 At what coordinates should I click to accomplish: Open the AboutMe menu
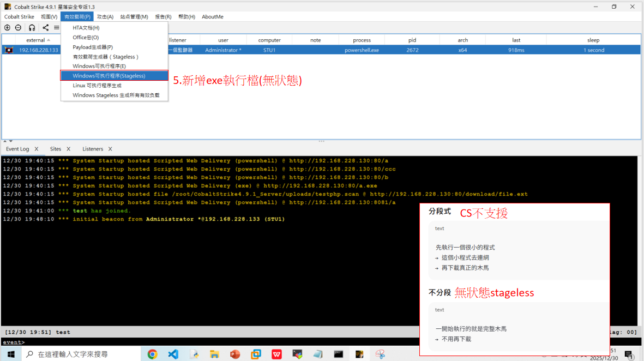pos(212,17)
